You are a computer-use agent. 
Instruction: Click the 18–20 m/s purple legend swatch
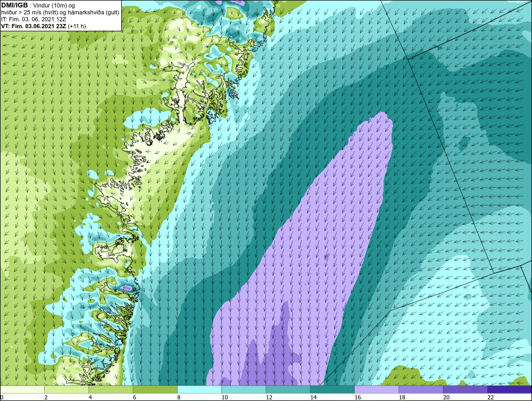point(421,389)
